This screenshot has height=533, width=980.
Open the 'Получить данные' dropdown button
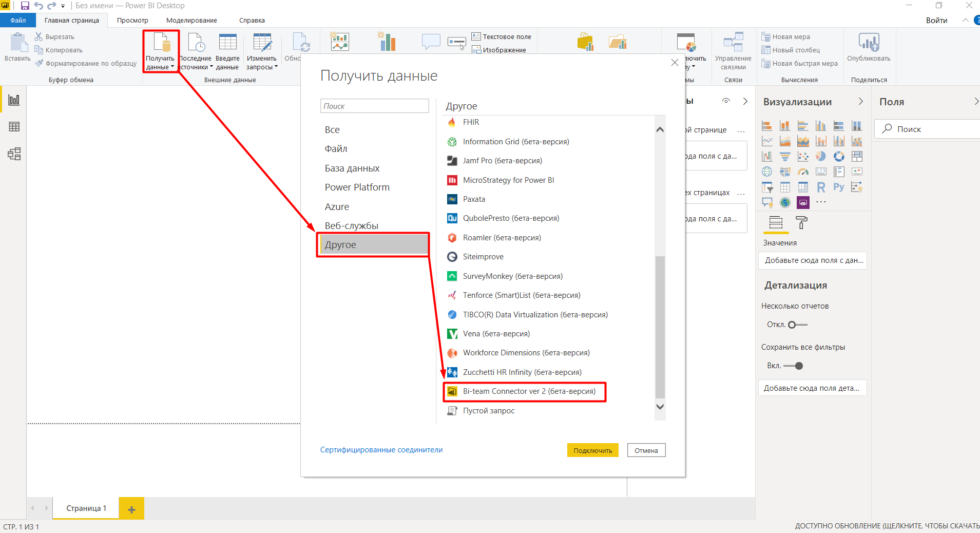pos(160,51)
